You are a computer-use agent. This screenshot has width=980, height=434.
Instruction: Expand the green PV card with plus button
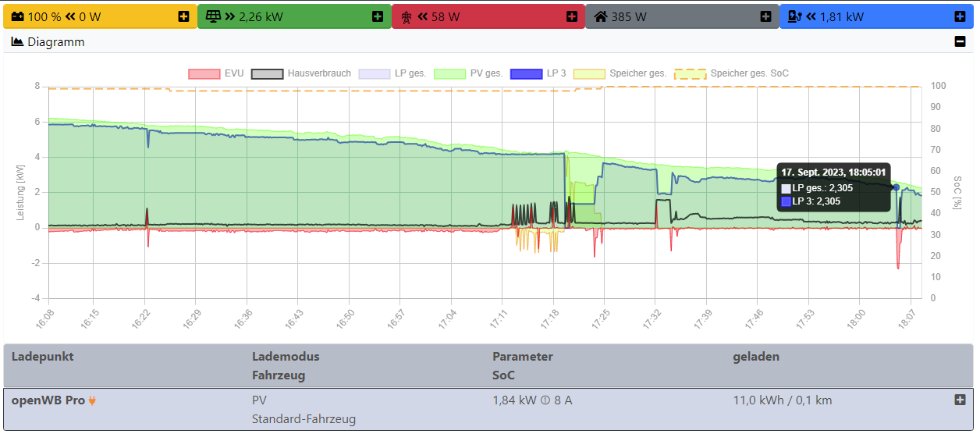[x=378, y=16]
